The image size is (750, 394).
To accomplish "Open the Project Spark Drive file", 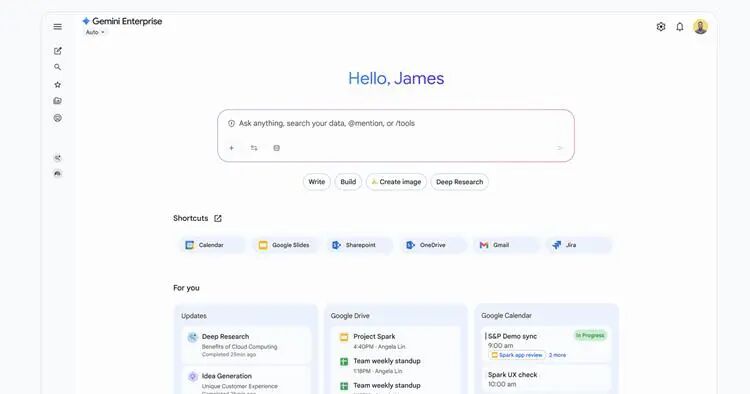I will click(396, 341).
